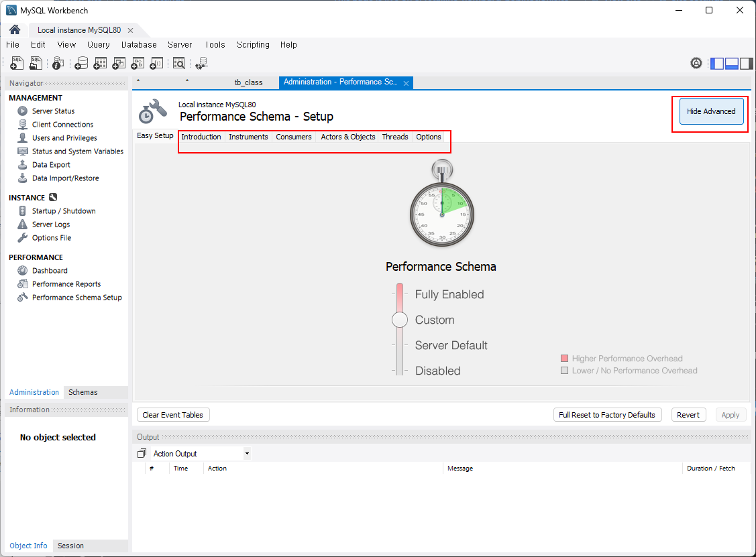756x557 pixels.
Task: Open Startup / Shutdown
Action: pyautogui.click(x=64, y=211)
